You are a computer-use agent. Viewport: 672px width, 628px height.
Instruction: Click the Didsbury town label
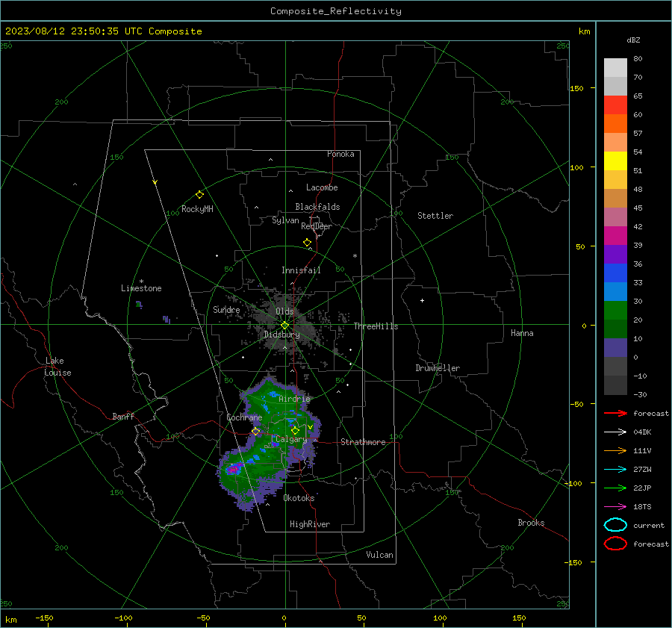(281, 335)
